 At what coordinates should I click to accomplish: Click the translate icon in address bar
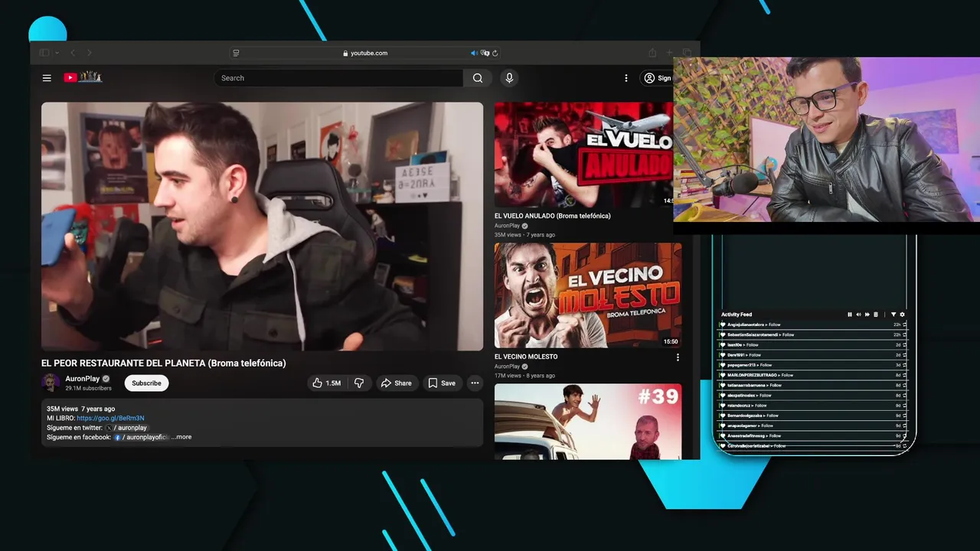(x=485, y=53)
